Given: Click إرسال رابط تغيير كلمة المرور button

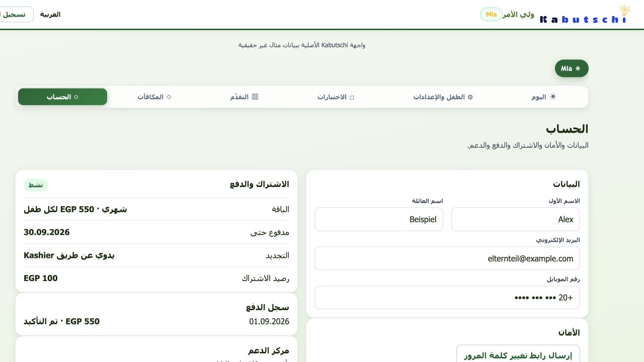Looking at the screenshot, I should point(518,355).
